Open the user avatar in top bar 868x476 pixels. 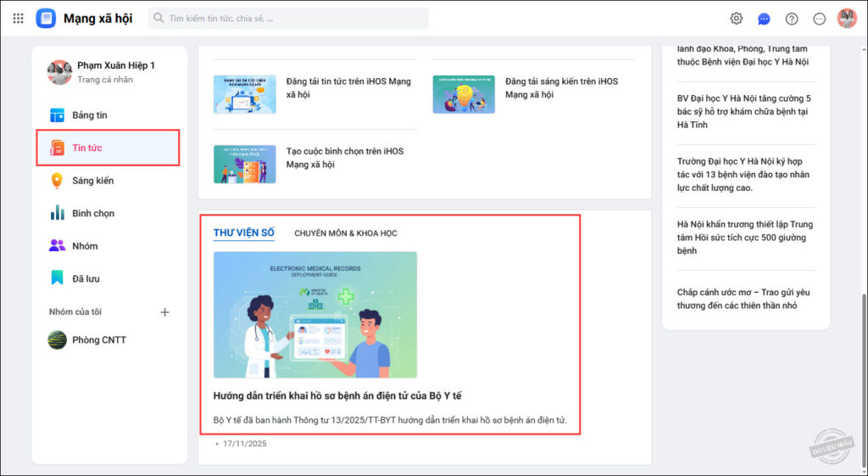click(x=847, y=19)
